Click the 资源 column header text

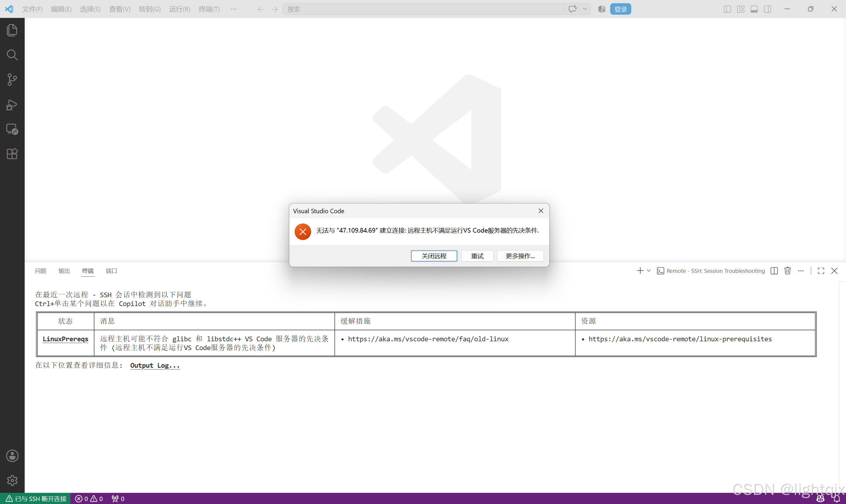pyautogui.click(x=589, y=321)
